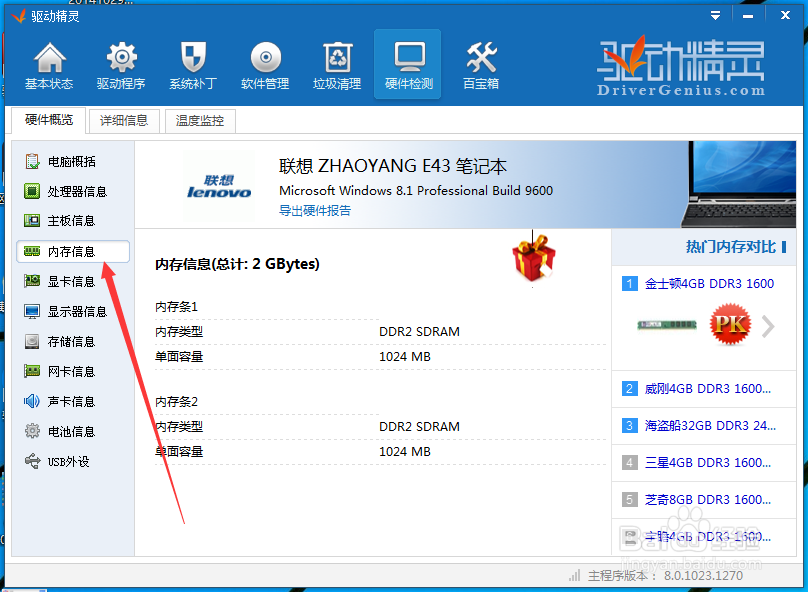Screen dimensions: 808x592
Task: Click the USB外设 usb icon
Action: (x=32, y=461)
